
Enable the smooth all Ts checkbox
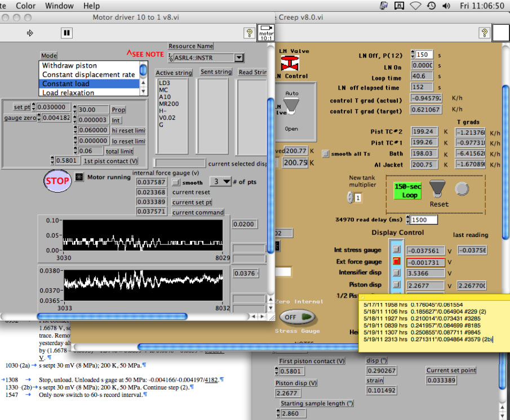(326, 153)
